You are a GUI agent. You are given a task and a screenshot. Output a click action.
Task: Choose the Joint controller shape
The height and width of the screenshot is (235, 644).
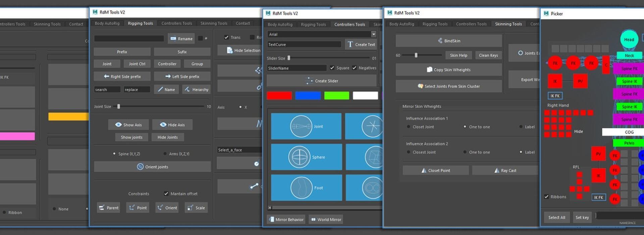pyautogui.click(x=306, y=126)
